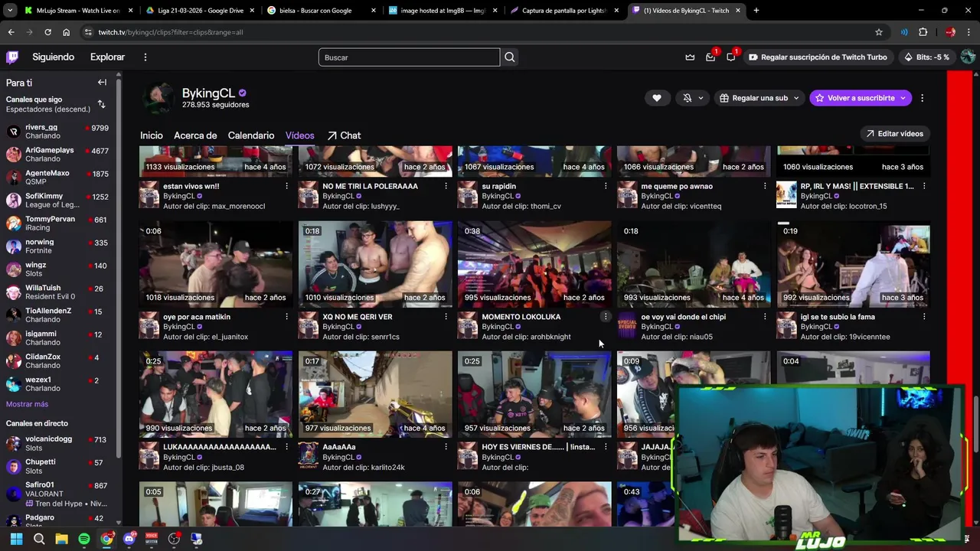Open the Chrome tab search dropdown

pos(10,11)
